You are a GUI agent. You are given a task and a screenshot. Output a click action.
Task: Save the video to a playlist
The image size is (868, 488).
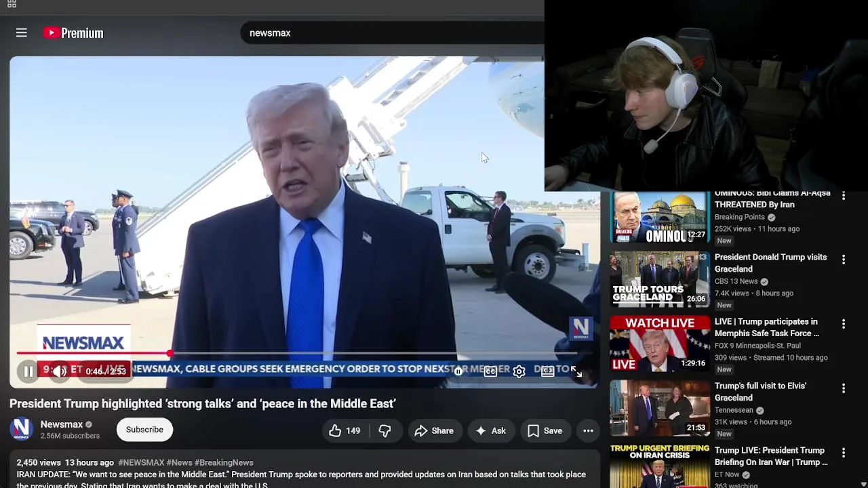[x=545, y=430]
